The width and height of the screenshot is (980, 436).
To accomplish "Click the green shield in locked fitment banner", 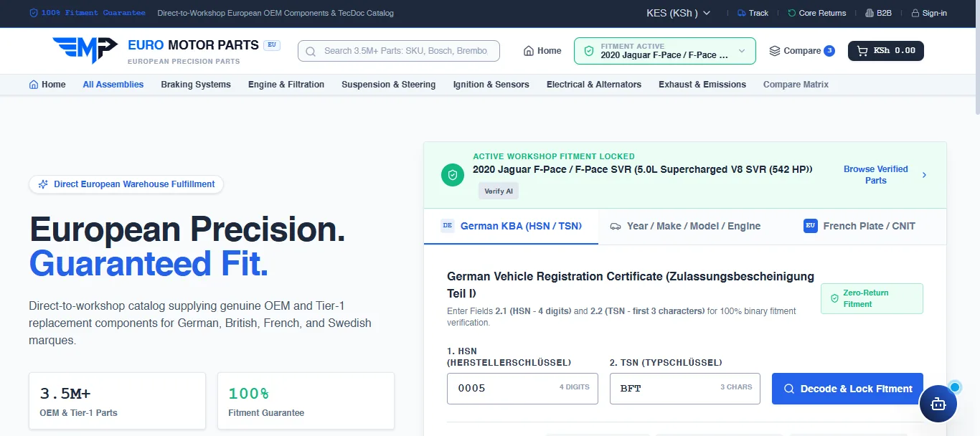I will [x=453, y=174].
